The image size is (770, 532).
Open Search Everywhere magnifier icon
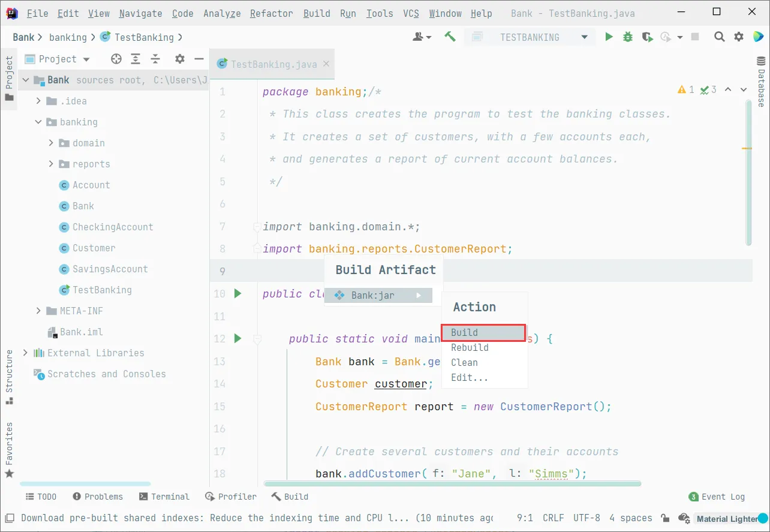coord(720,37)
